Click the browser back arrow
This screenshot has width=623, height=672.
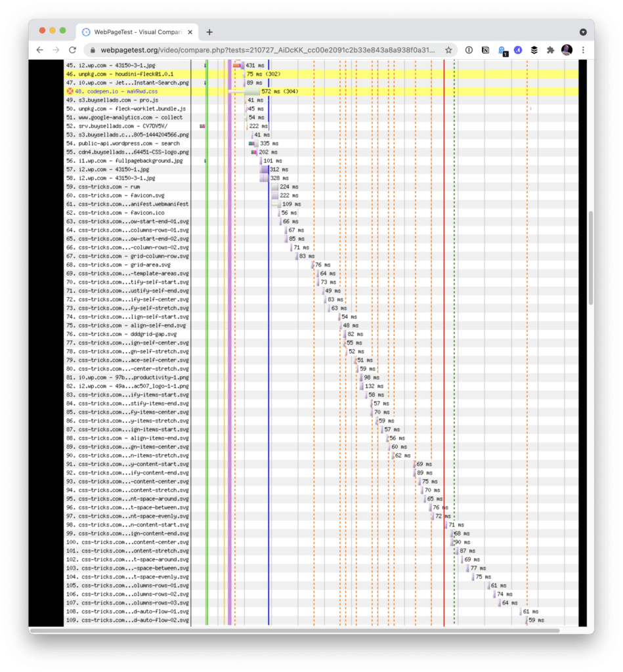[40, 50]
